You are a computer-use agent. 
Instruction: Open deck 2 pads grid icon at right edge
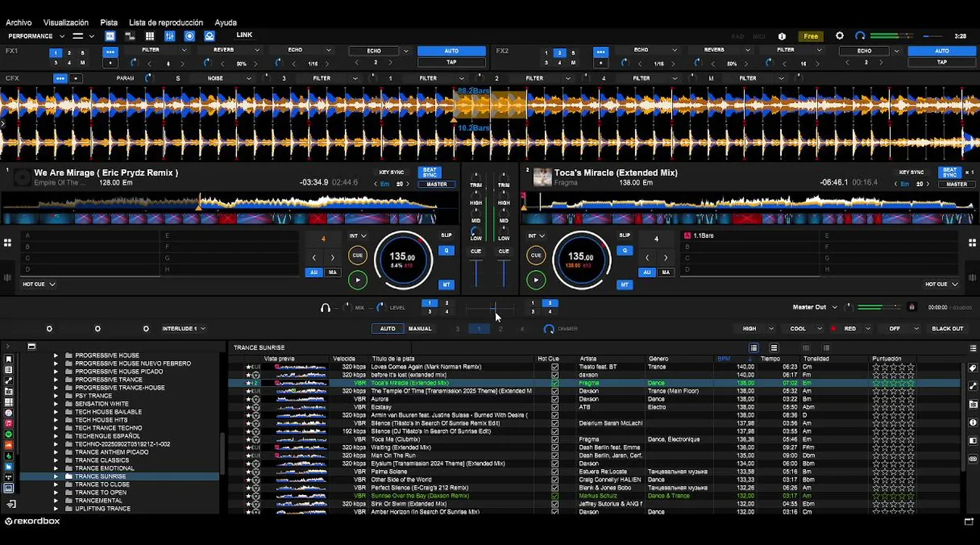coord(972,243)
